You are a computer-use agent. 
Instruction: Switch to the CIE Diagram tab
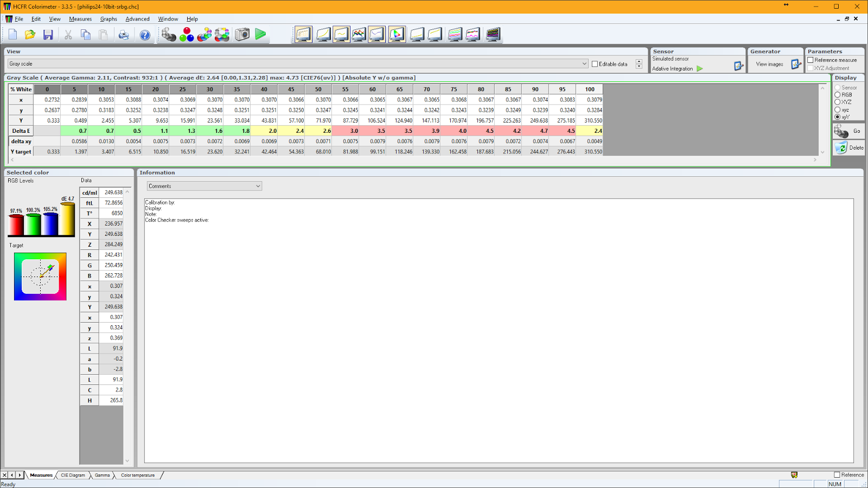[x=73, y=476]
